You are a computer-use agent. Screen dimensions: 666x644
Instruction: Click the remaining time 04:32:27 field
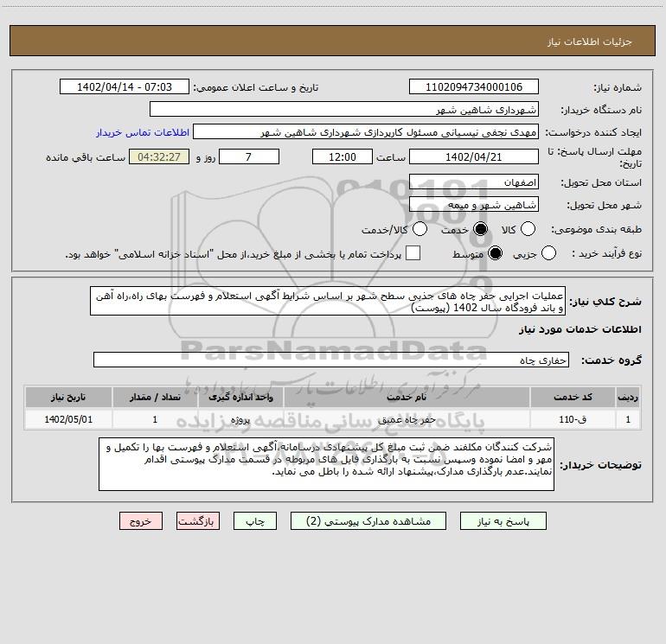pyautogui.click(x=159, y=156)
